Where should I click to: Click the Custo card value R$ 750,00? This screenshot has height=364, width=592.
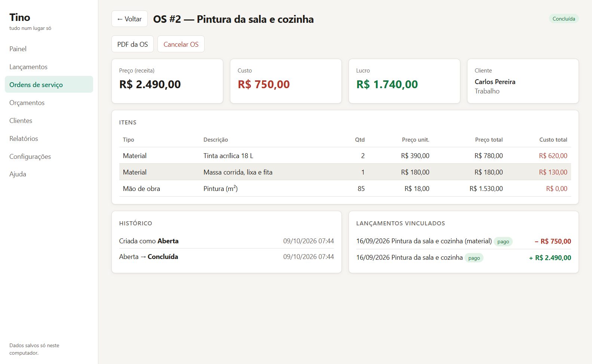[x=264, y=84]
